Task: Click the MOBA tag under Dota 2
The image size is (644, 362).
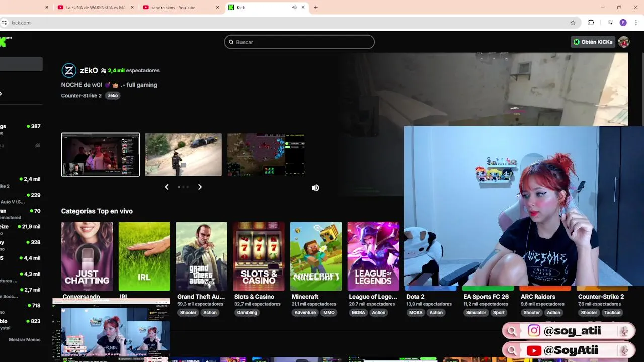Action: [416, 313]
